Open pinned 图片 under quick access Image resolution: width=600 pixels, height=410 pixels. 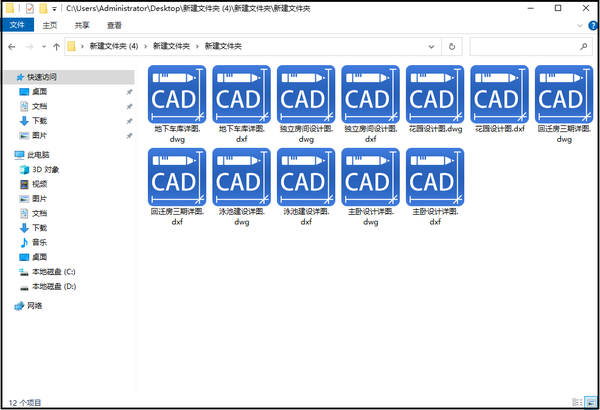click(39, 135)
